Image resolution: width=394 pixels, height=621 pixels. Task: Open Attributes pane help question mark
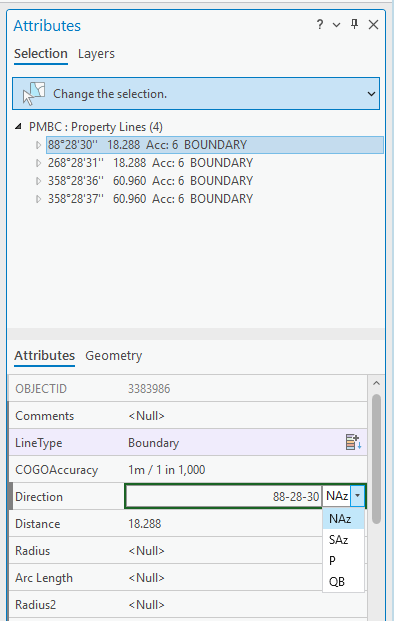[x=320, y=25]
